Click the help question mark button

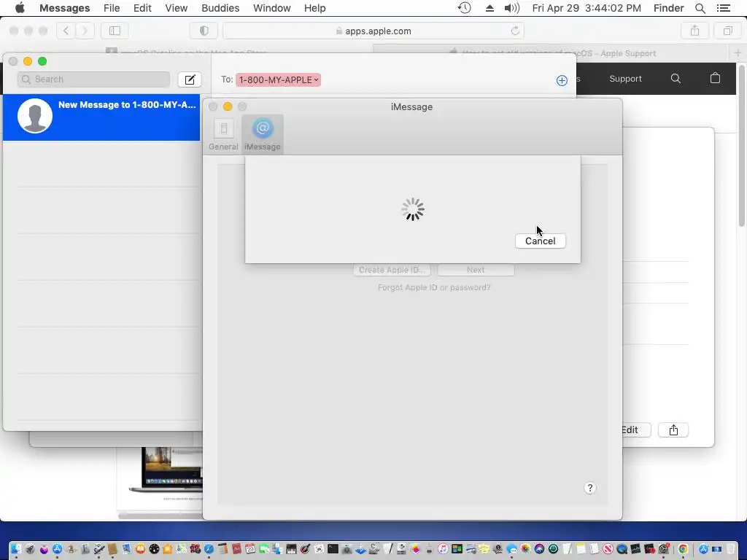click(x=589, y=488)
